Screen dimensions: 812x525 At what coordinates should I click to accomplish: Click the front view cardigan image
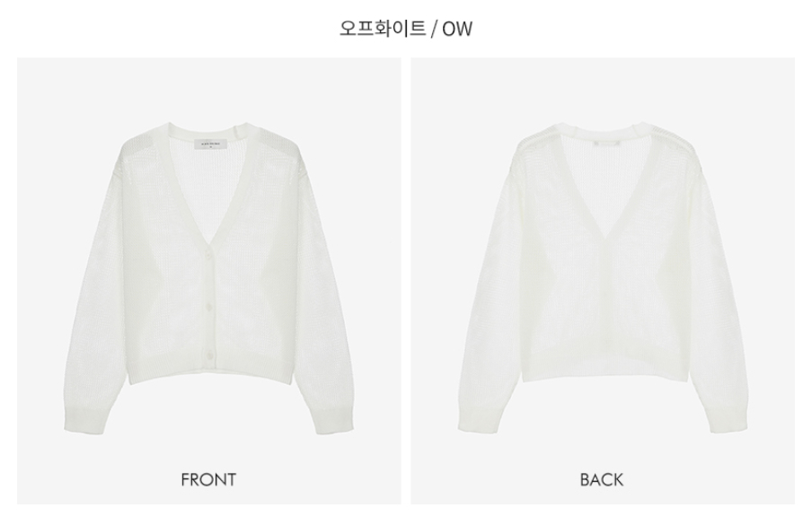(208, 278)
